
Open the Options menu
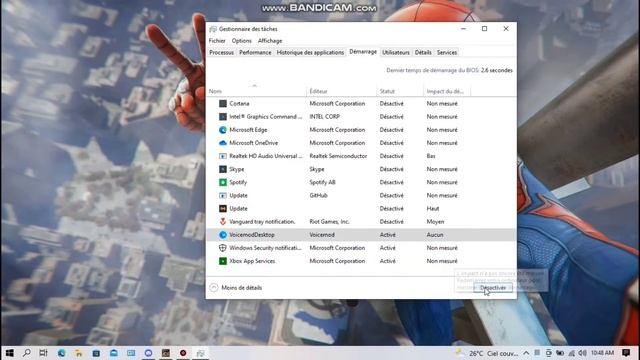pos(242,41)
